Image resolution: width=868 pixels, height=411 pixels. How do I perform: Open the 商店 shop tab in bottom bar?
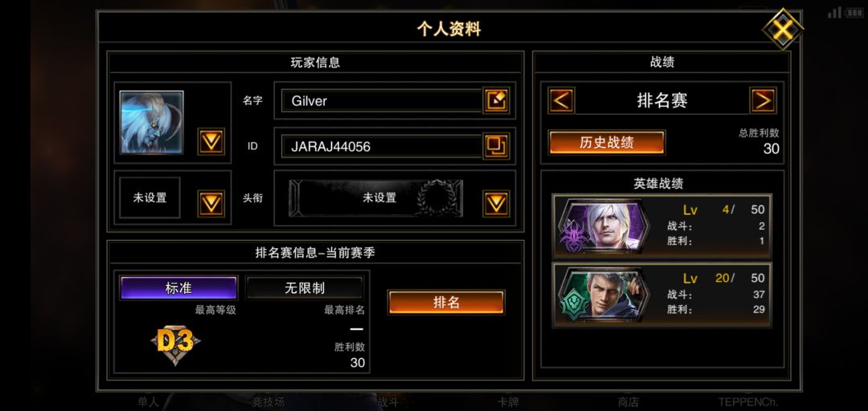point(628,402)
